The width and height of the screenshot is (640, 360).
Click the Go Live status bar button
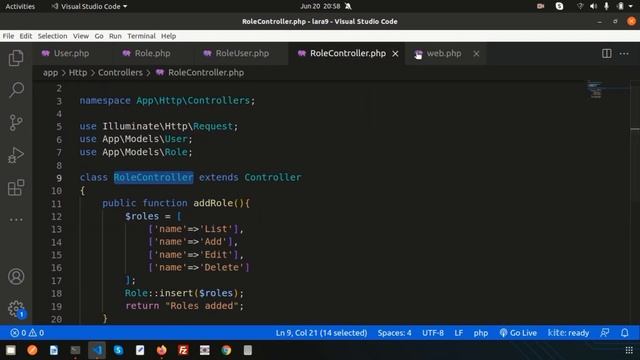click(518, 333)
